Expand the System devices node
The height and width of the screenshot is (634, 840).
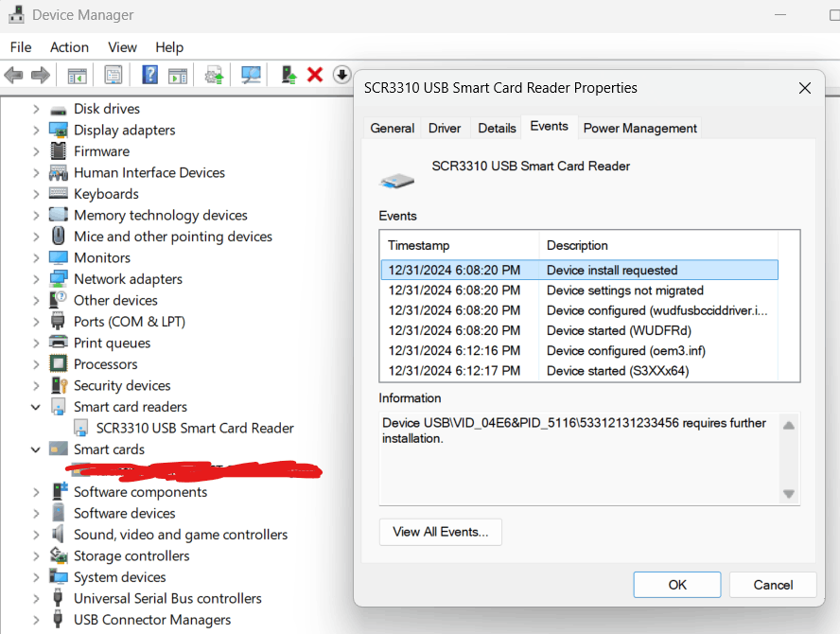tap(36, 577)
